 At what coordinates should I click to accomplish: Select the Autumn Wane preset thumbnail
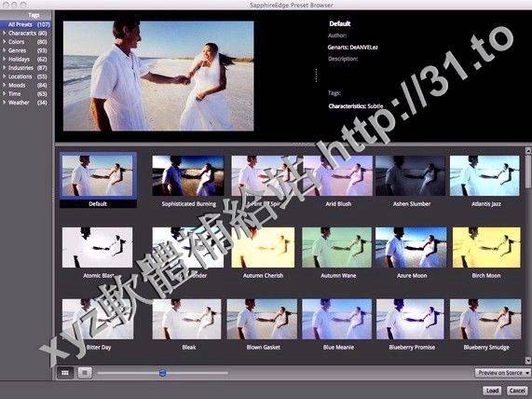337,247
